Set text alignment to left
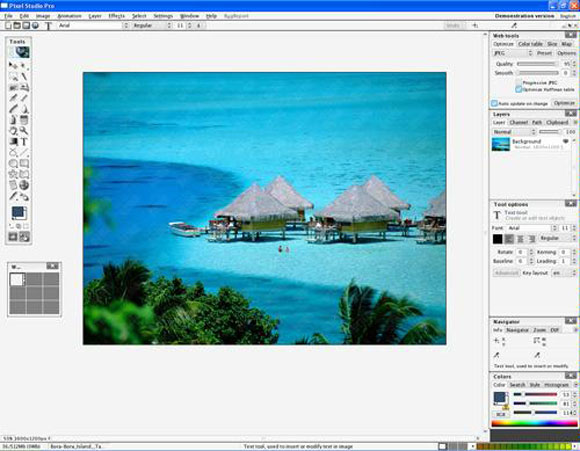Viewport: 580px width, 451px height. coord(509,239)
